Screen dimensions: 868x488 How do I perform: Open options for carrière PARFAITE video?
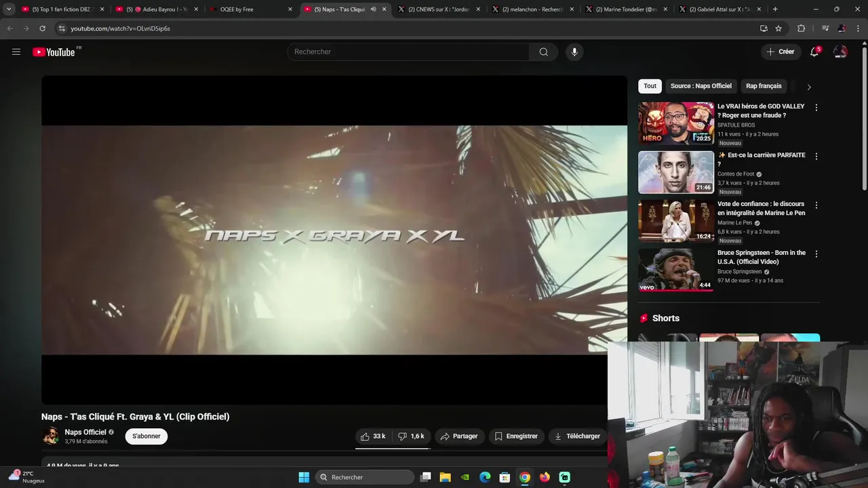click(x=816, y=157)
